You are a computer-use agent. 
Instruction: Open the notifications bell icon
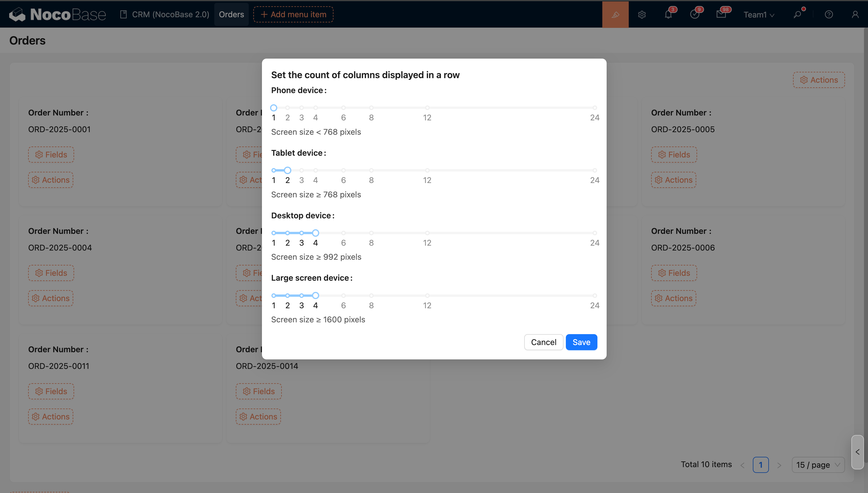click(x=668, y=15)
